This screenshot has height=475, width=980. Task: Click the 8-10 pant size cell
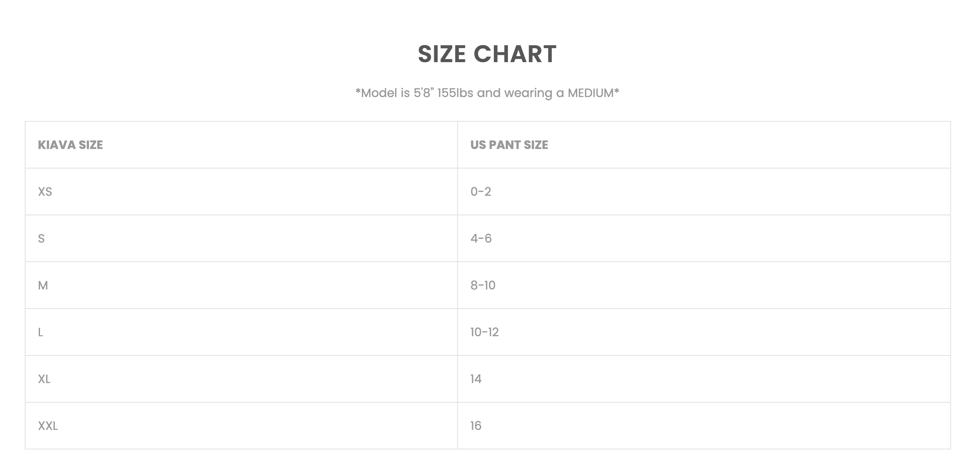point(483,285)
